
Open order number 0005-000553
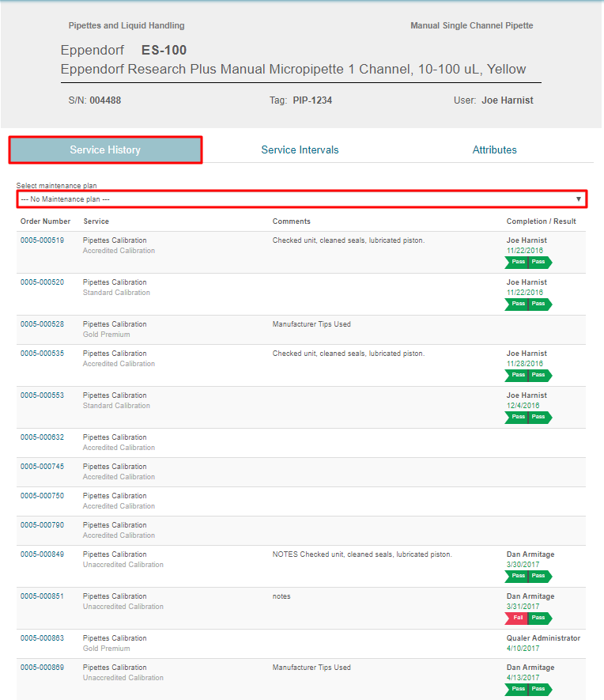[42, 395]
